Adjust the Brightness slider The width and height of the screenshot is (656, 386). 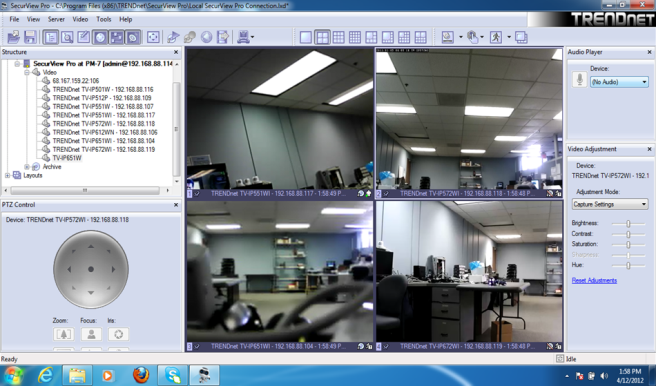coord(628,224)
